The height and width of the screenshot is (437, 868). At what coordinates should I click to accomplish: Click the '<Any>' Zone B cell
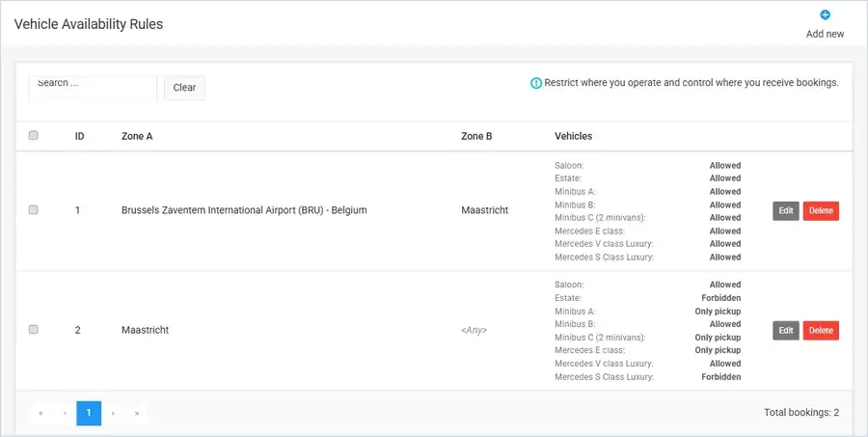click(474, 330)
